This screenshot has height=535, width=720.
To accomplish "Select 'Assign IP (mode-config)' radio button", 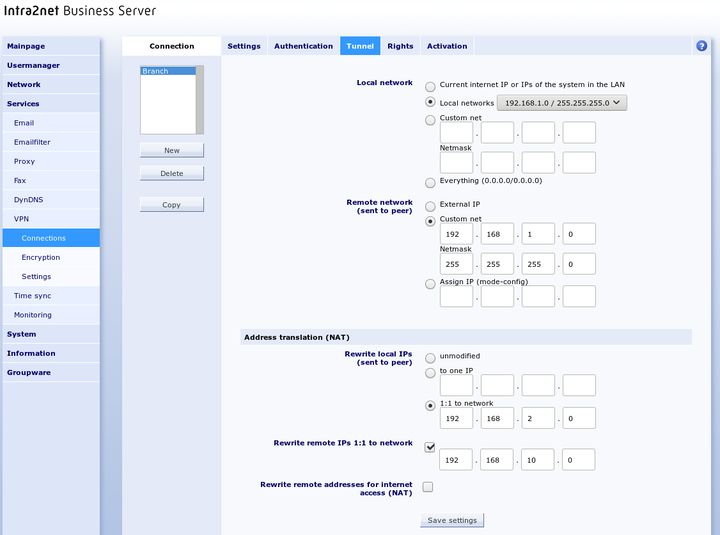I will click(x=430, y=284).
